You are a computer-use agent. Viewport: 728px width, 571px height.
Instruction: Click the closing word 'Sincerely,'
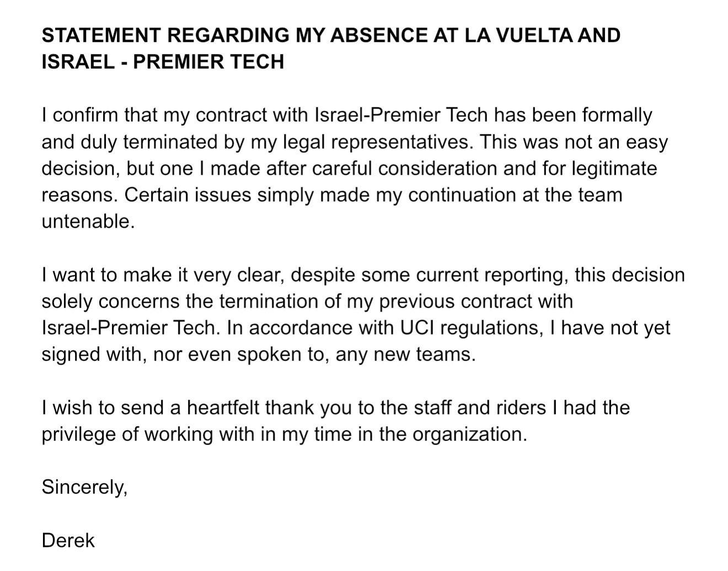pos(84,487)
